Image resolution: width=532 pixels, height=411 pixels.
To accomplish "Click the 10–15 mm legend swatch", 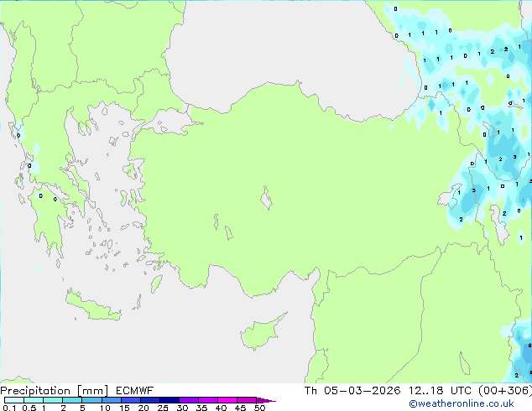I will 111,400.
